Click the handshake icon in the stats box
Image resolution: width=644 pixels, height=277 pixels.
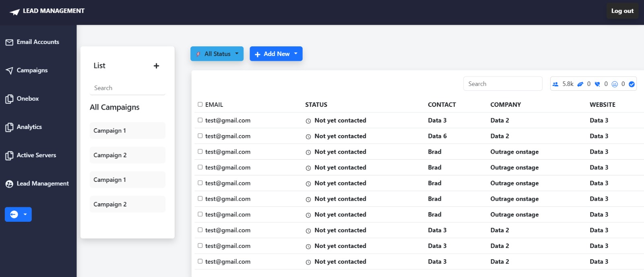tap(580, 84)
